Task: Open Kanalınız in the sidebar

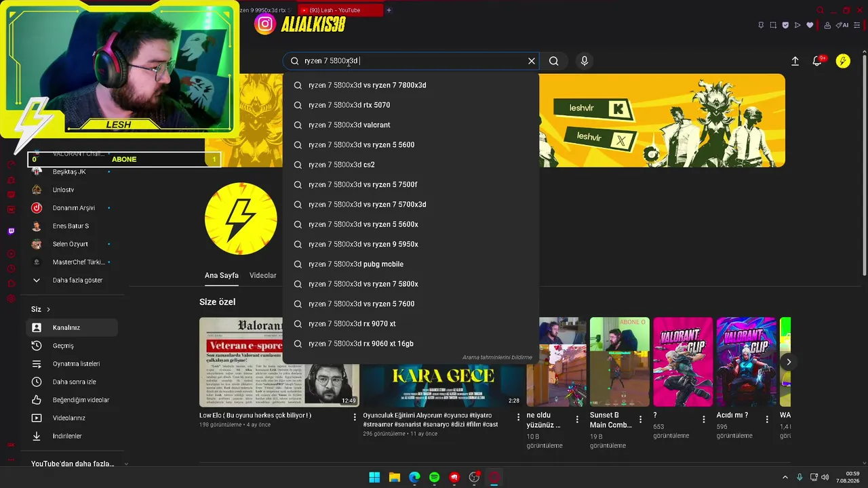Action: pyautogui.click(x=72, y=327)
